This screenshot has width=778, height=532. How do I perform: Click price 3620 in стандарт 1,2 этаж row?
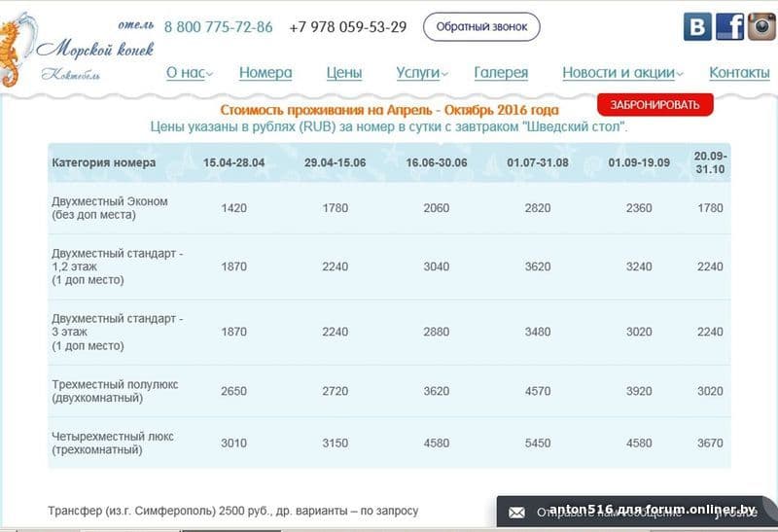click(538, 266)
